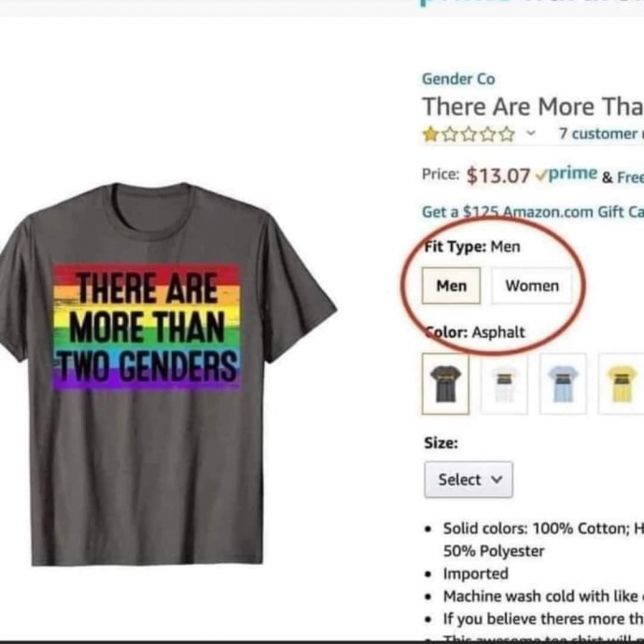Open the Gender Co brand link
Image resolution: width=644 pixels, height=644 pixels.
pos(458,79)
